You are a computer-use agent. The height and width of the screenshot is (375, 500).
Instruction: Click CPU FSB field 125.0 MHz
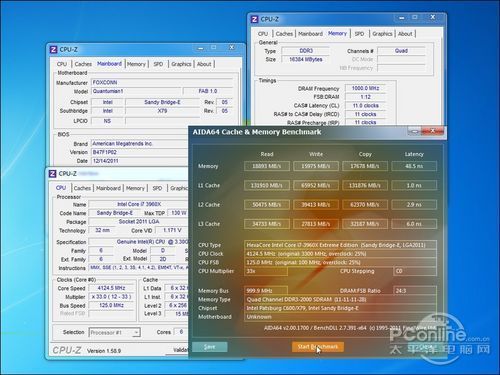pos(340,262)
